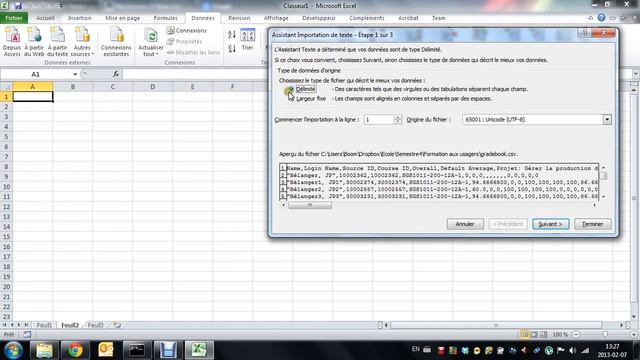Click the Excel taskbar icon
Viewport: 640px width, 360px height.
point(199,350)
